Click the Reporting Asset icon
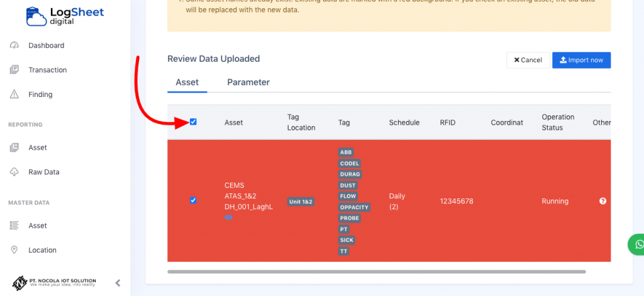This screenshot has height=296, width=644. pos(14,147)
